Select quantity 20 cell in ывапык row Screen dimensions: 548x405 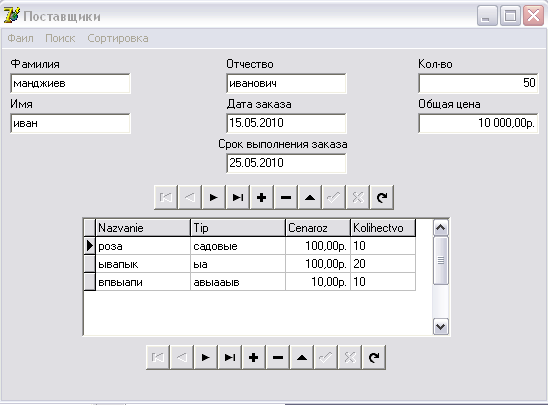coord(383,264)
